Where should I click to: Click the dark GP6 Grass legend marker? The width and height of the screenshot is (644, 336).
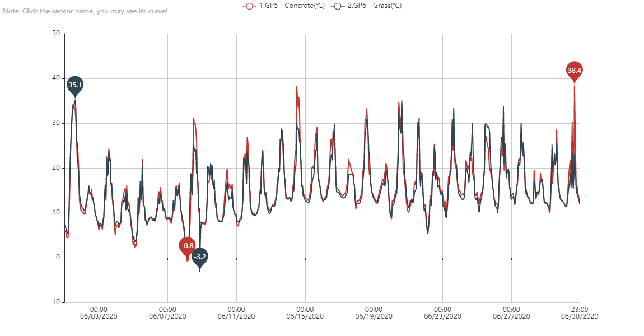coord(337,6)
